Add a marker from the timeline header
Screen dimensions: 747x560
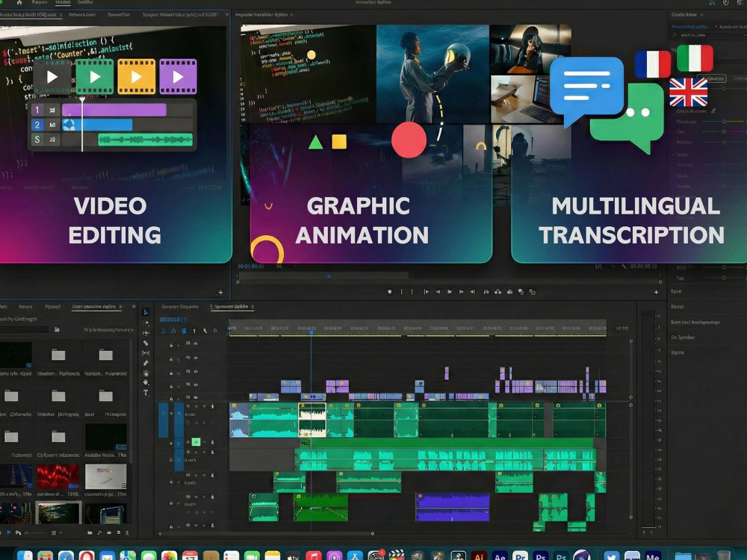[194, 331]
